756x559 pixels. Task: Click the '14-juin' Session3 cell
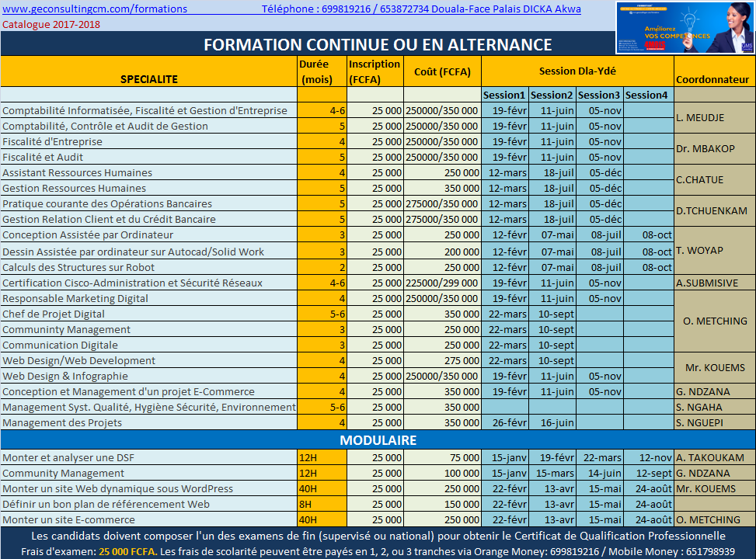click(599, 474)
